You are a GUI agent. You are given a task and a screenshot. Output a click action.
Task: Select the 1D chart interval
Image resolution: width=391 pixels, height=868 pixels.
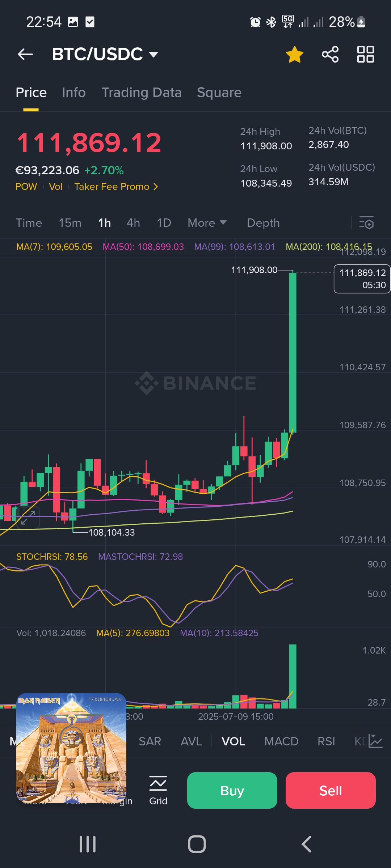(164, 223)
